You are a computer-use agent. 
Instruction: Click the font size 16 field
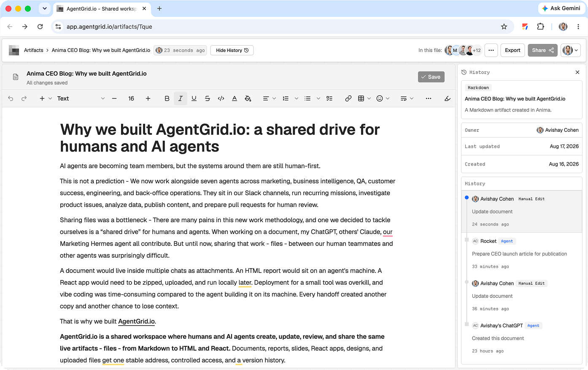tap(131, 98)
